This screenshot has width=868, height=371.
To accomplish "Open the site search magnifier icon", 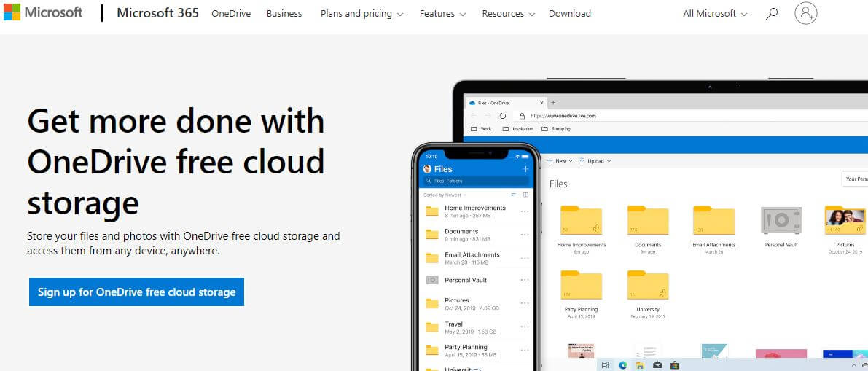I will pyautogui.click(x=772, y=13).
